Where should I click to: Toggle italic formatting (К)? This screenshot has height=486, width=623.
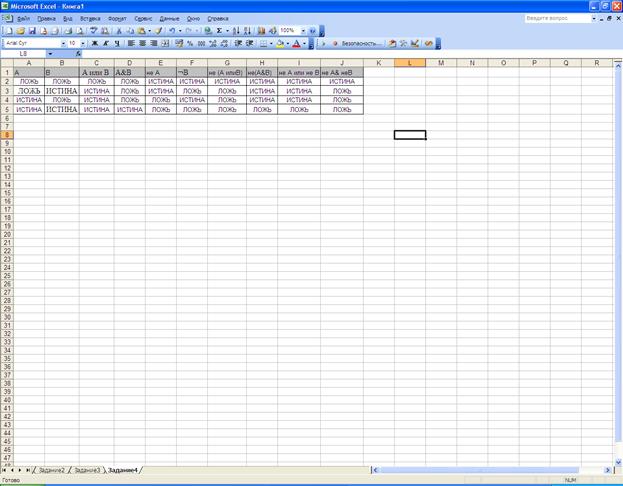[106, 43]
